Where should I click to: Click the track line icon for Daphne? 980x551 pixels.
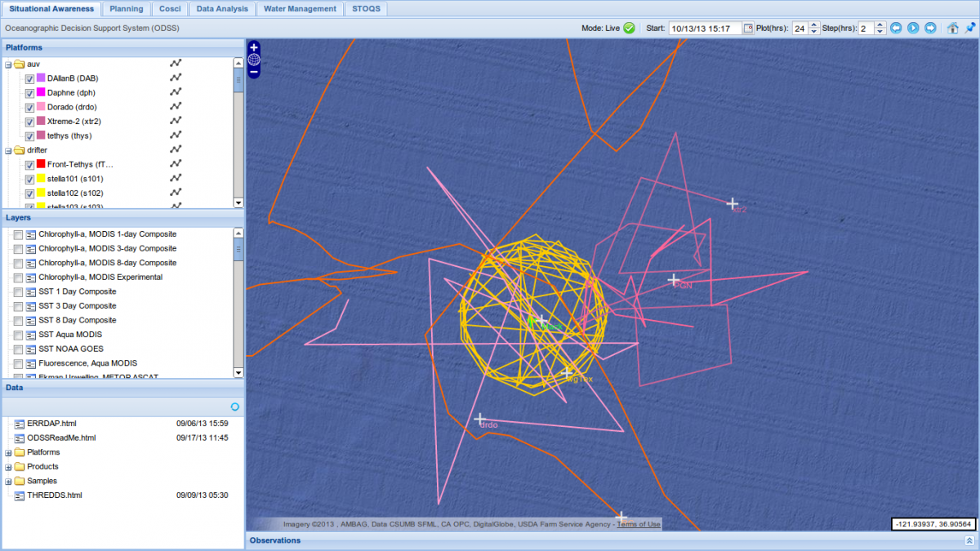point(175,93)
